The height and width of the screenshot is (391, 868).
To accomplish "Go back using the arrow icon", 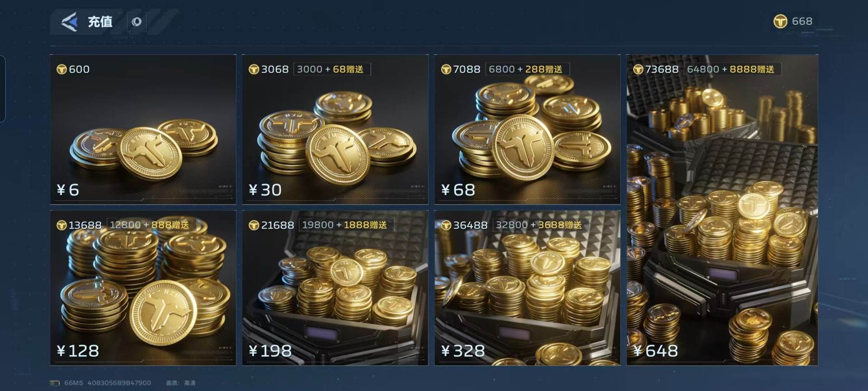I will [69, 21].
